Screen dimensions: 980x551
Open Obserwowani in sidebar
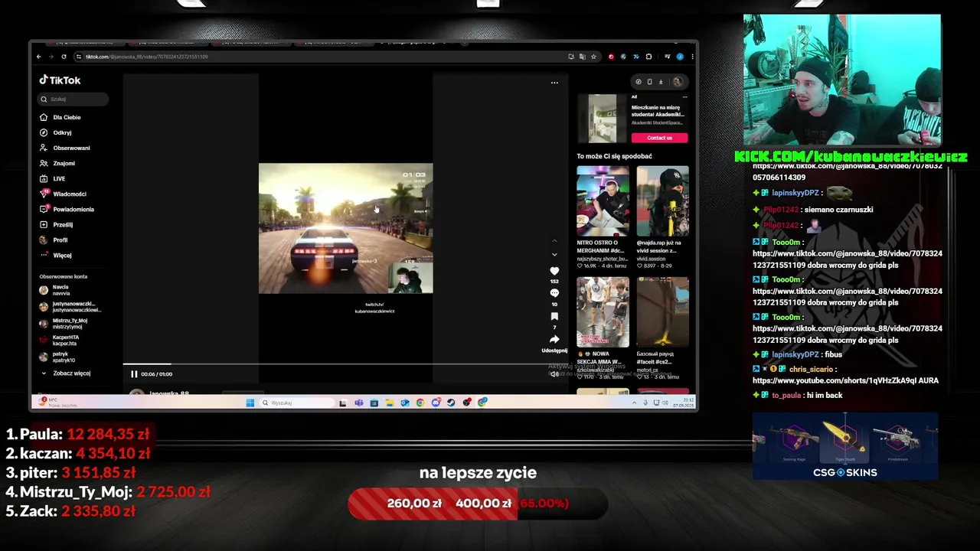pyautogui.click(x=65, y=148)
